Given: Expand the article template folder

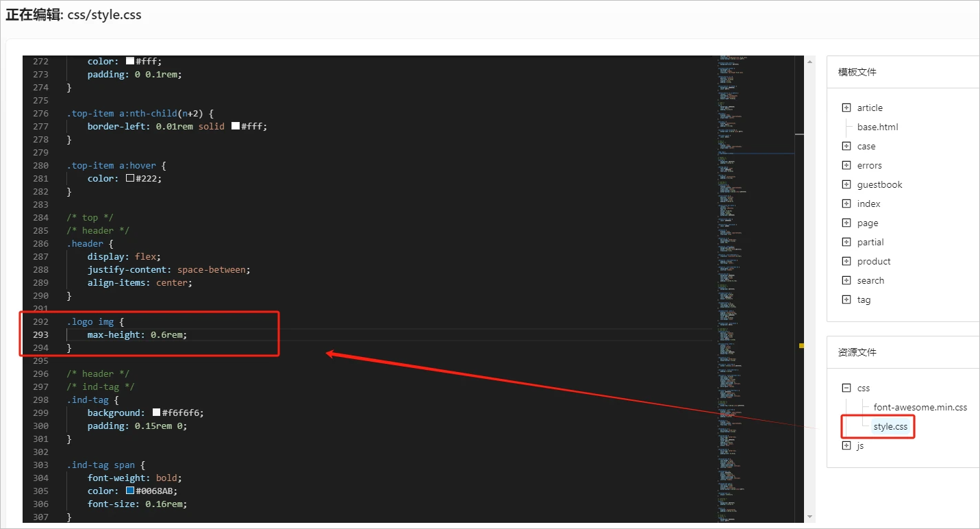Looking at the screenshot, I should pos(846,108).
